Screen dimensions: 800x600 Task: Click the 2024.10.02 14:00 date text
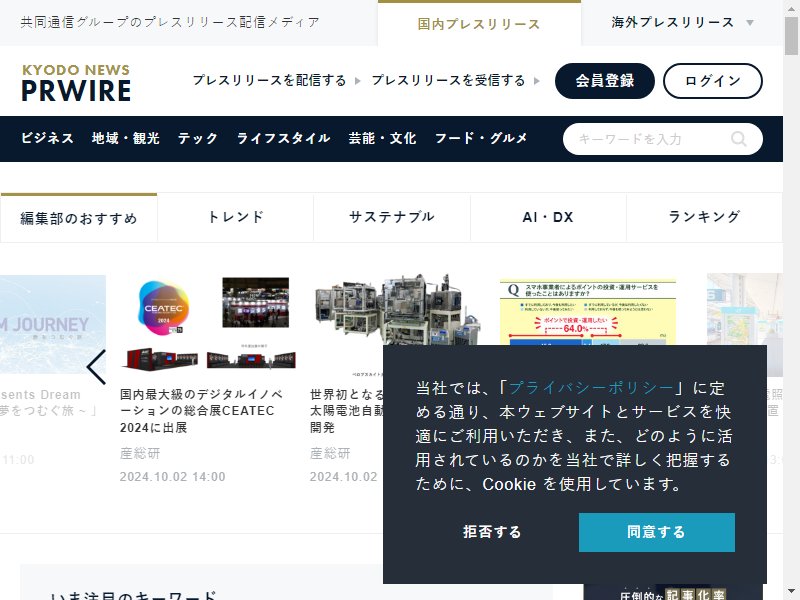coord(172,477)
